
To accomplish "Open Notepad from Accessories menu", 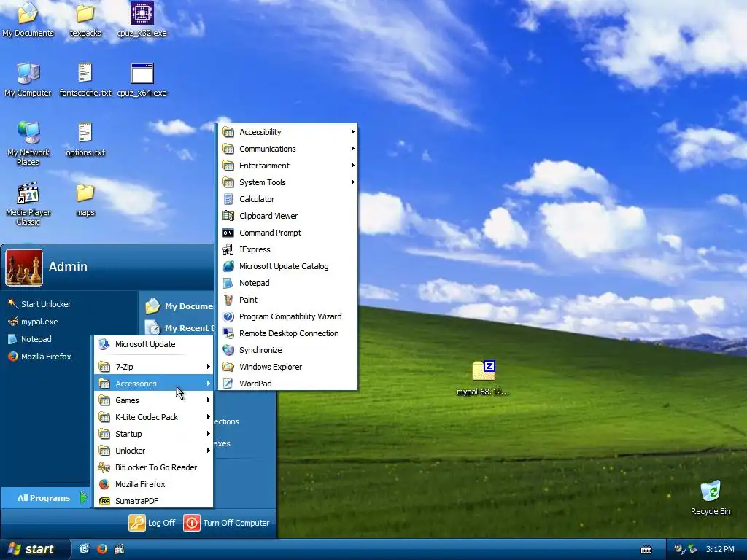I will [287, 283].
